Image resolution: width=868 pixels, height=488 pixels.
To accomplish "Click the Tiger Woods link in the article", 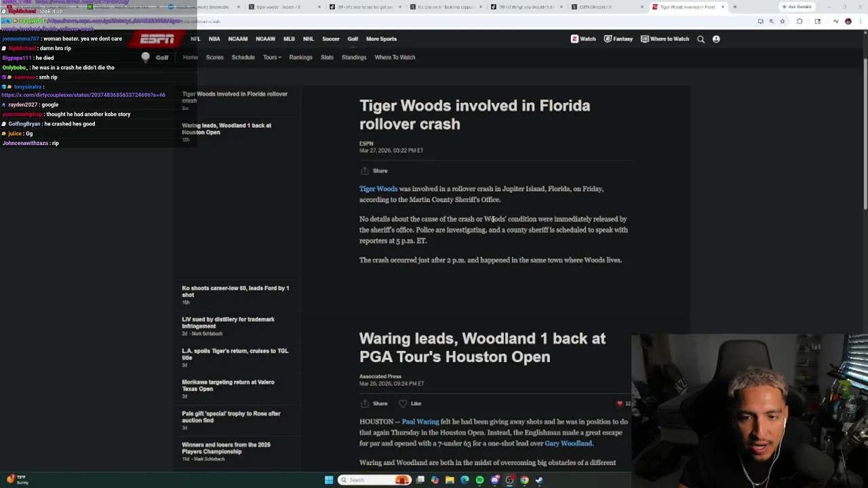I will pyautogui.click(x=378, y=189).
